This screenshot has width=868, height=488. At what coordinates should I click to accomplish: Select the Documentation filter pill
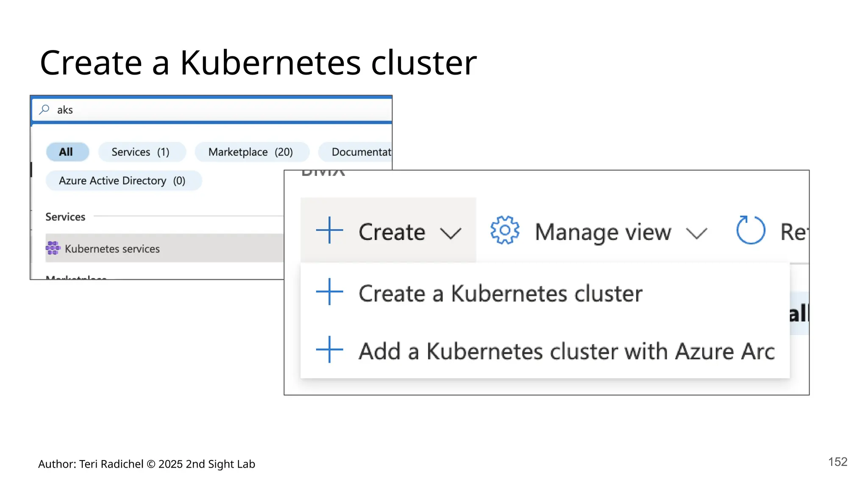pos(355,152)
